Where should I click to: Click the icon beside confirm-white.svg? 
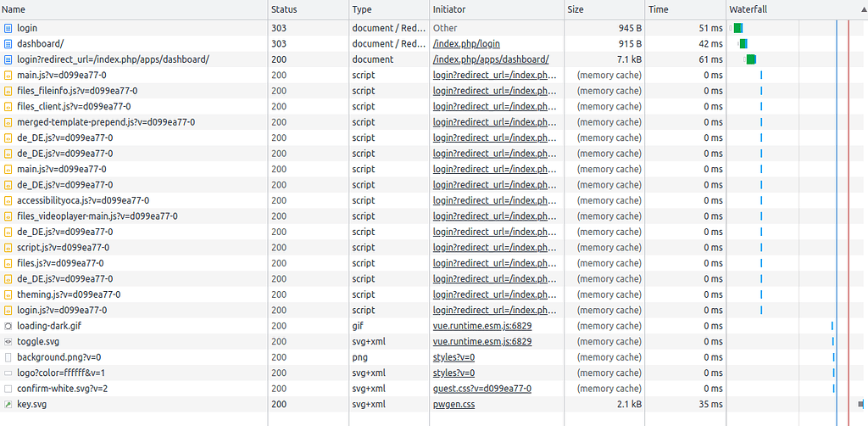(x=8, y=389)
